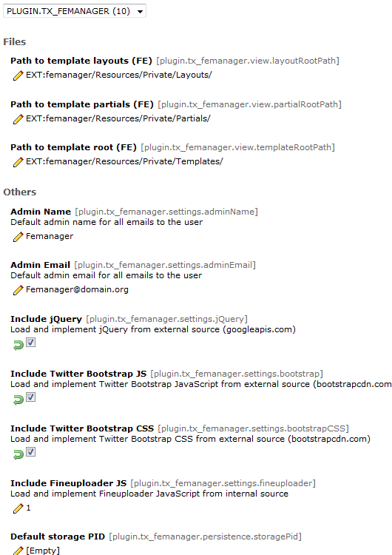
Task: Edit Include Fineuploader JS pencil icon
Action: coord(18,508)
